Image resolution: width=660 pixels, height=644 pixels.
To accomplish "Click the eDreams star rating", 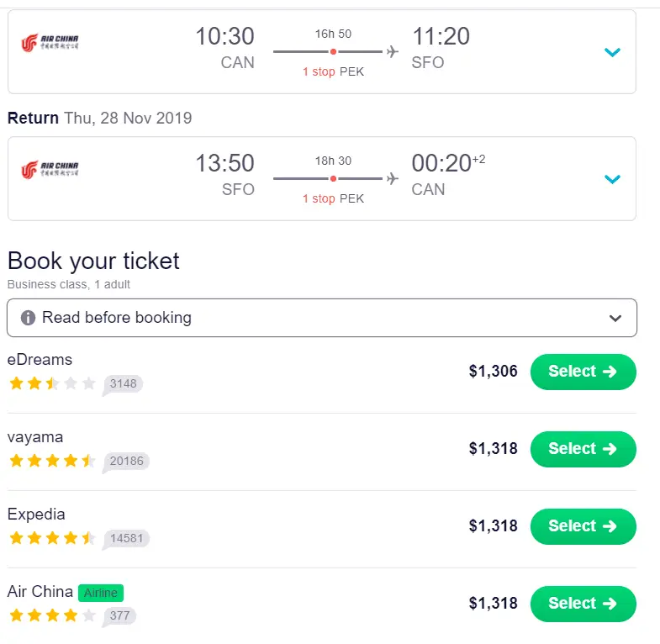I will coord(52,383).
